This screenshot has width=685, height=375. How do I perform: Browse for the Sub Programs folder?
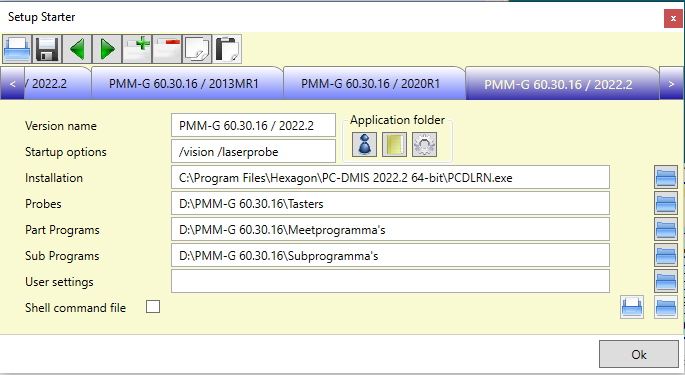coord(666,255)
